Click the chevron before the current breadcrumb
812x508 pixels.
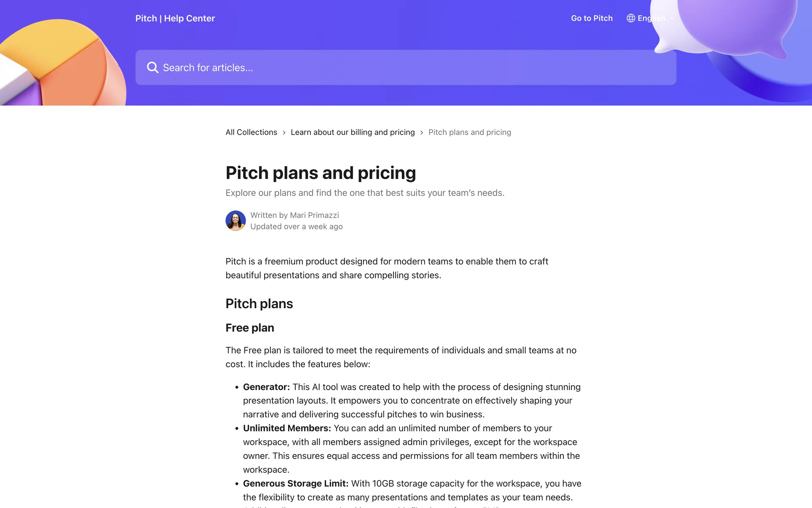tap(422, 133)
